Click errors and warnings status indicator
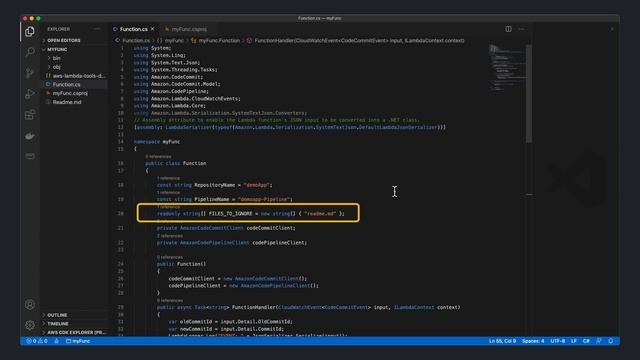This screenshot has width=640, height=360. pos(37,341)
